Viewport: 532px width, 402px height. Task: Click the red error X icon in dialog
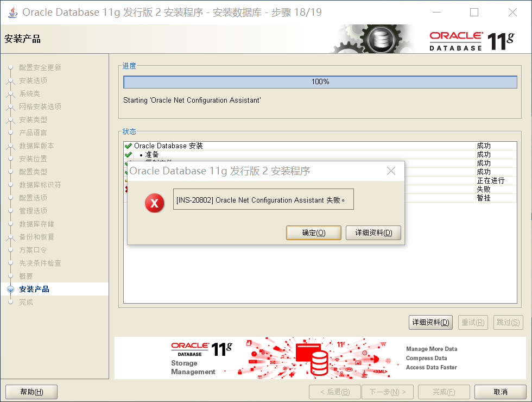(x=154, y=203)
